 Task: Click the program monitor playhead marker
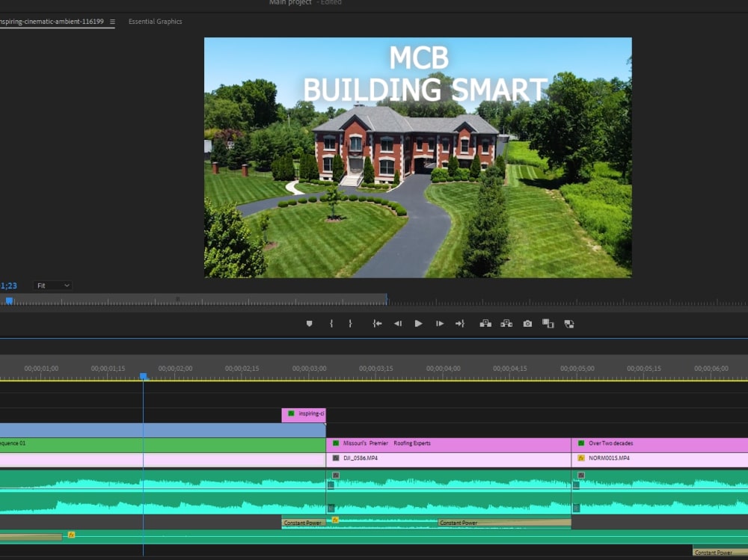[x=9, y=301]
